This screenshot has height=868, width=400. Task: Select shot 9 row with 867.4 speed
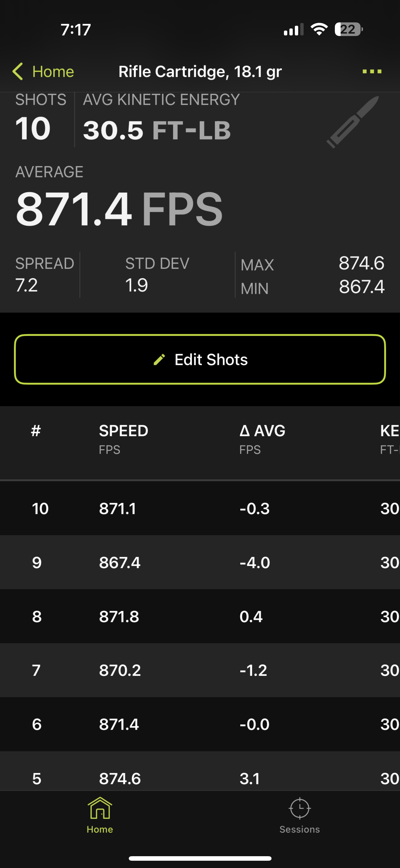(200, 562)
